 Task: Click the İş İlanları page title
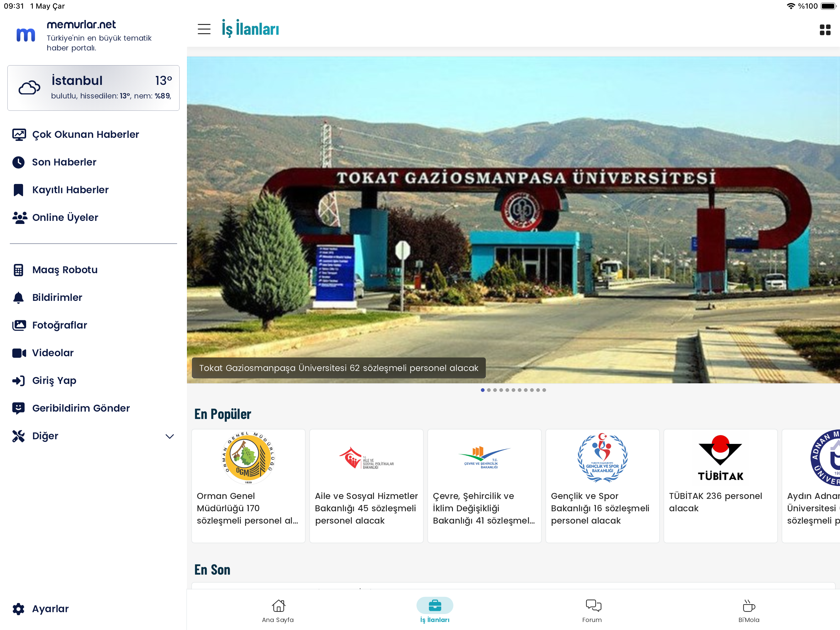coord(251,29)
